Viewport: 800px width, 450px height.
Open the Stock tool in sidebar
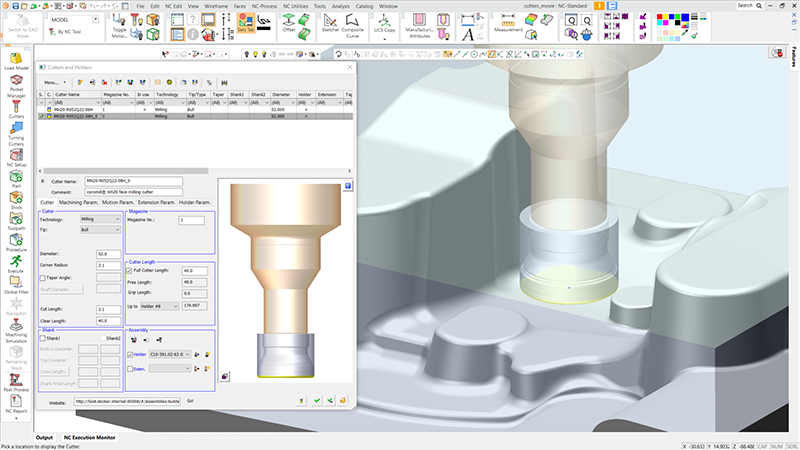(16, 197)
